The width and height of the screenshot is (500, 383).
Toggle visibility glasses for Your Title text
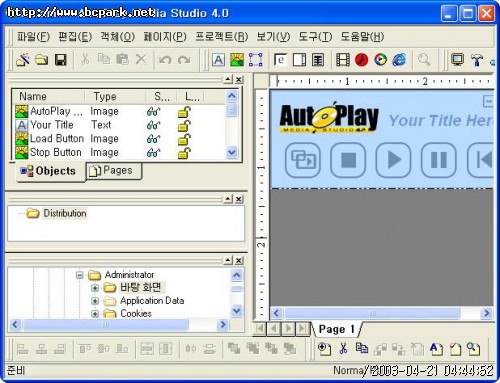153,125
